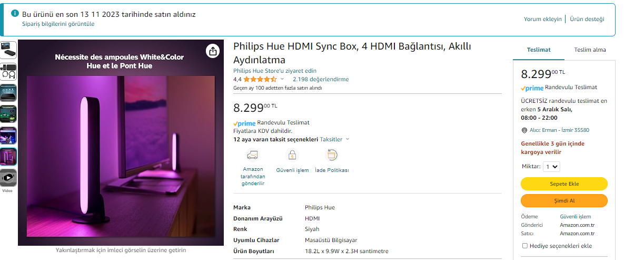644x260 pixels.
Task: Open the Miktar quantity dropdown
Action: pyautogui.click(x=552, y=167)
